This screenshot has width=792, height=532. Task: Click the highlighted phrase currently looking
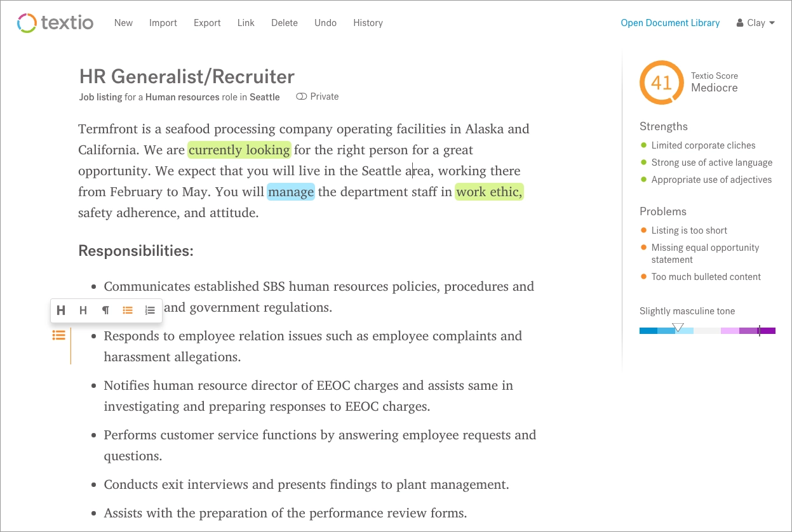[x=239, y=150]
